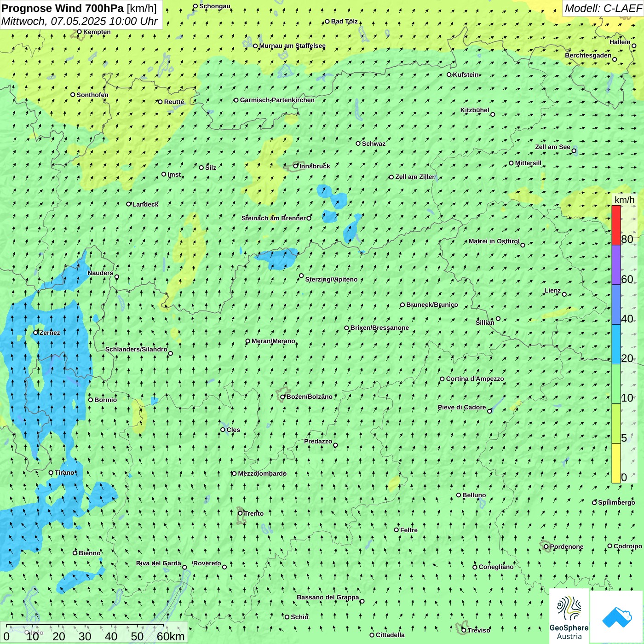Click the Schwaz label
Screen dimensions: 644x644
(x=374, y=144)
